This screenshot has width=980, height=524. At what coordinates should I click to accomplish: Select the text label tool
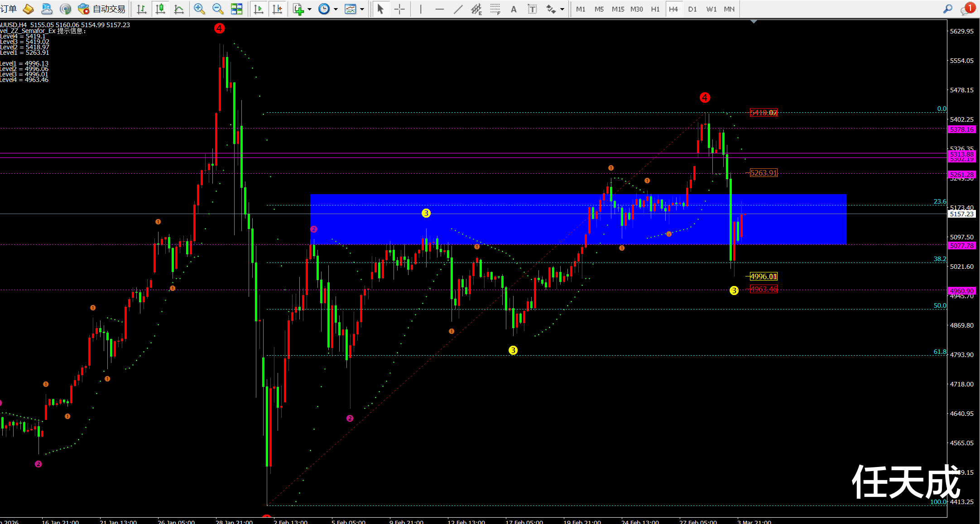tap(532, 9)
